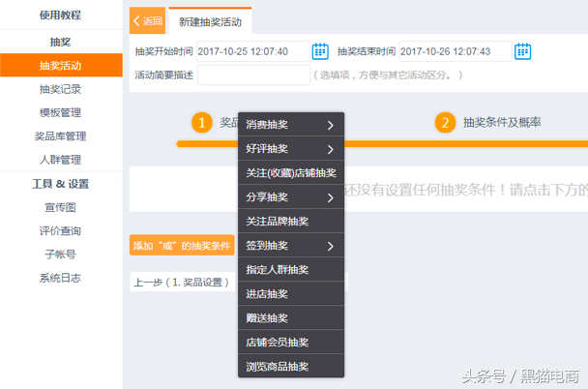Open 系统日志 in the sidebar

tap(60, 278)
